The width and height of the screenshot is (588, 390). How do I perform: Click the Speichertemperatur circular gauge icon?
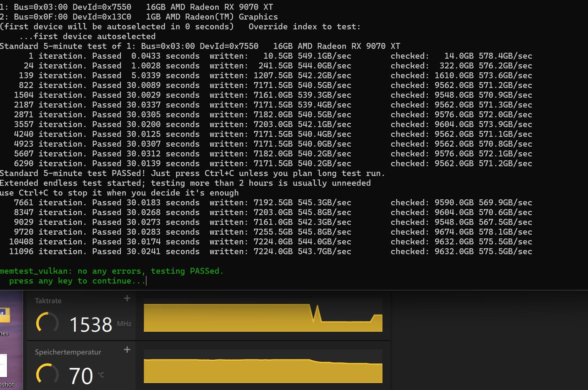(x=48, y=374)
